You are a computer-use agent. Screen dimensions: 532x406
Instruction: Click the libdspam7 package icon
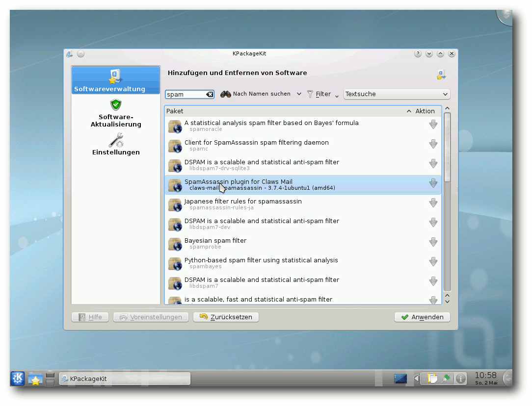(175, 283)
